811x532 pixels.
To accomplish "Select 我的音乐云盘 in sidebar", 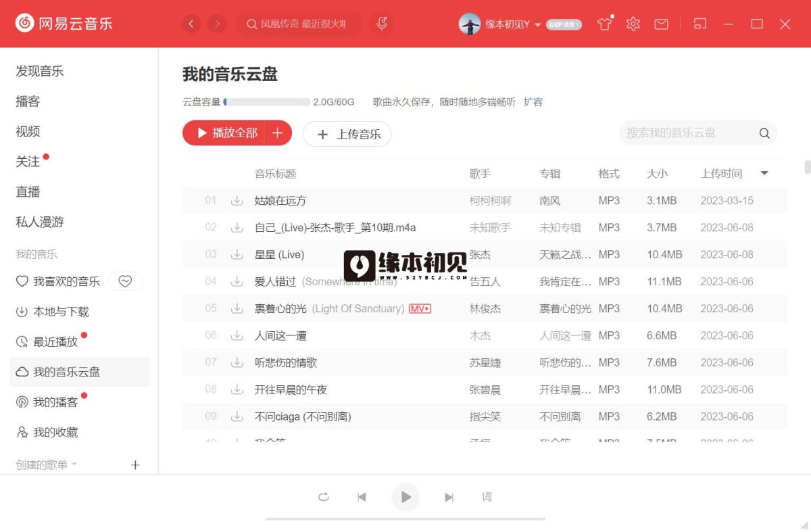I will click(80, 372).
